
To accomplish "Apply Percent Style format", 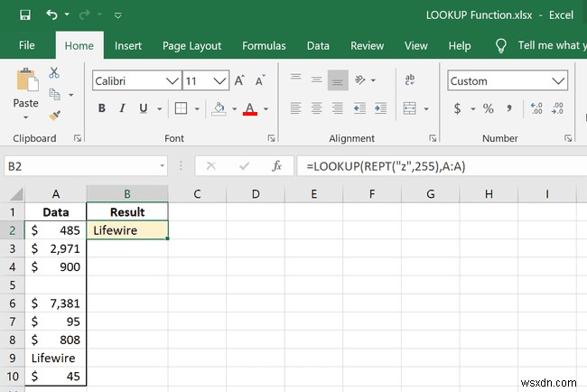I will click(489, 108).
